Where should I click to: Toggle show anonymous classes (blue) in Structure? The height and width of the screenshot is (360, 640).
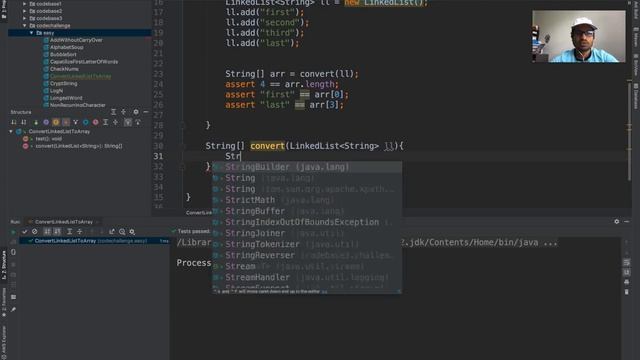pos(86,122)
